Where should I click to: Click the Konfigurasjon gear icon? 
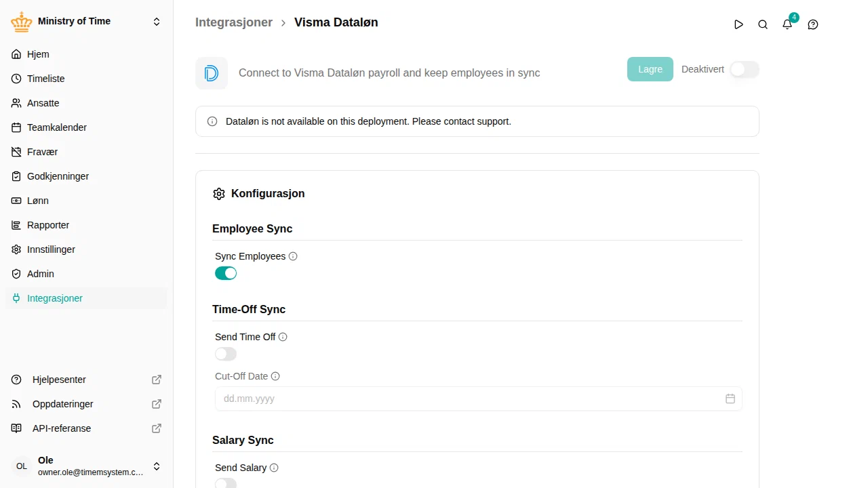pyautogui.click(x=218, y=194)
